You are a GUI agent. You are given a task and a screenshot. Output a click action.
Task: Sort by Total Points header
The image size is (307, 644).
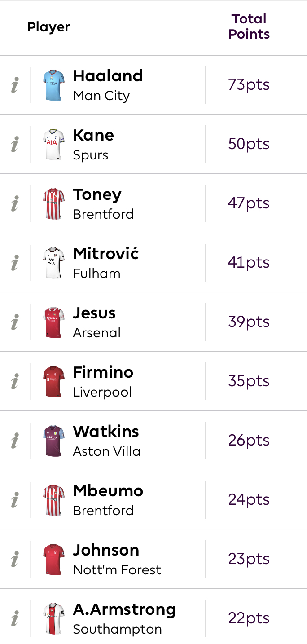click(x=249, y=26)
